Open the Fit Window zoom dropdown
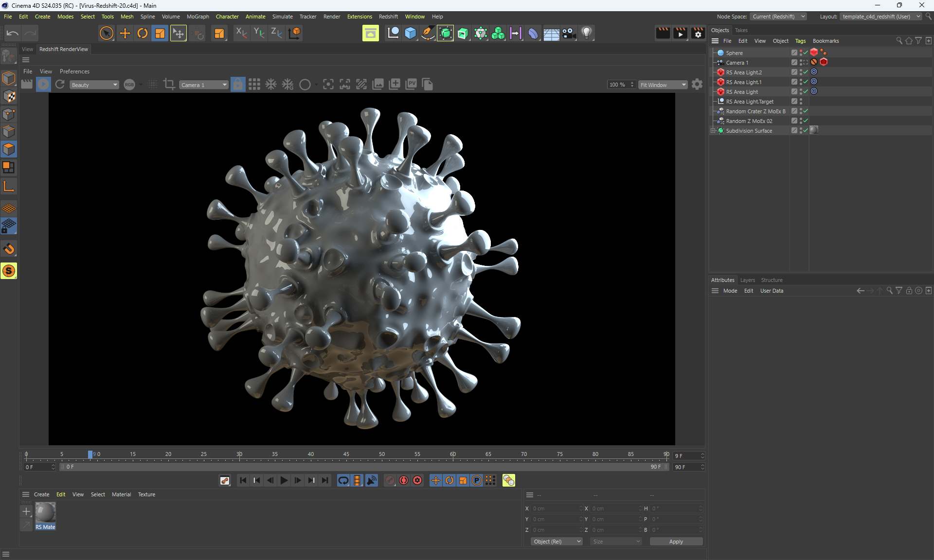Screen dimensions: 934x560 (663, 85)
